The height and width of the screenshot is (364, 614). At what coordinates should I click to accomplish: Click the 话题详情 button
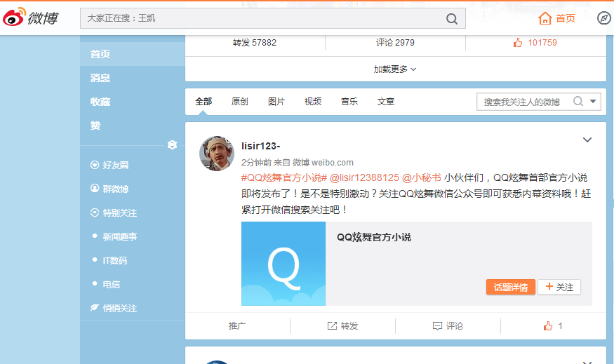pos(511,287)
